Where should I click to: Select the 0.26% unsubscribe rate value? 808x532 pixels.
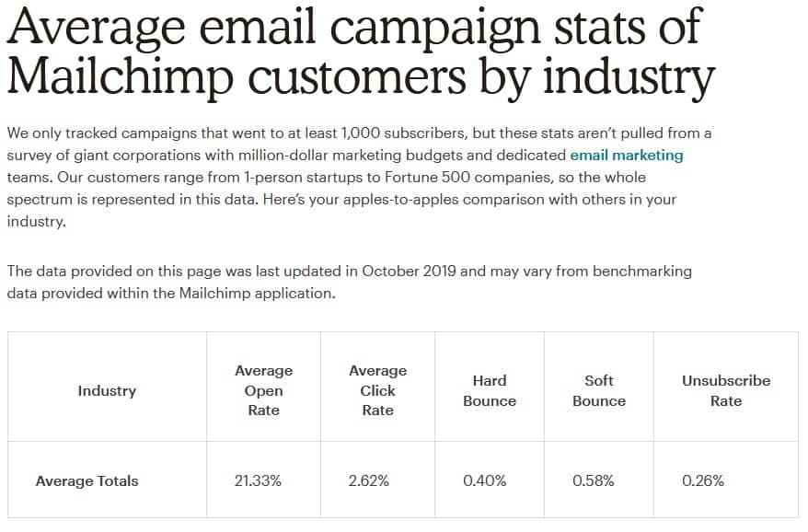pyautogui.click(x=703, y=480)
